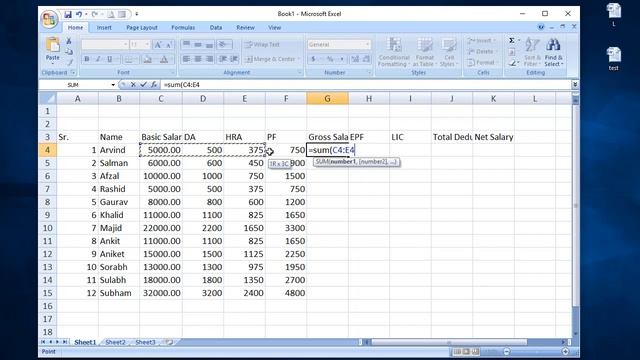The image size is (640, 360).
Task: Switch to the Insert ribbon tab
Action: click(x=104, y=27)
